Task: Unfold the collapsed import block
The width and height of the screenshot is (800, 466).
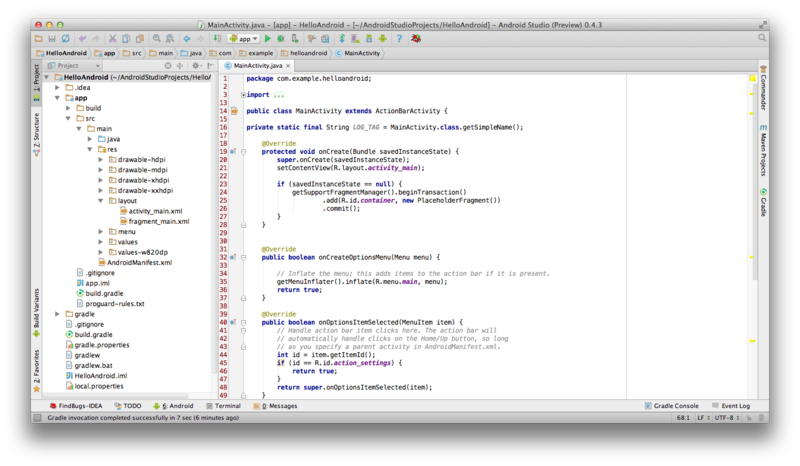Action: click(x=243, y=95)
